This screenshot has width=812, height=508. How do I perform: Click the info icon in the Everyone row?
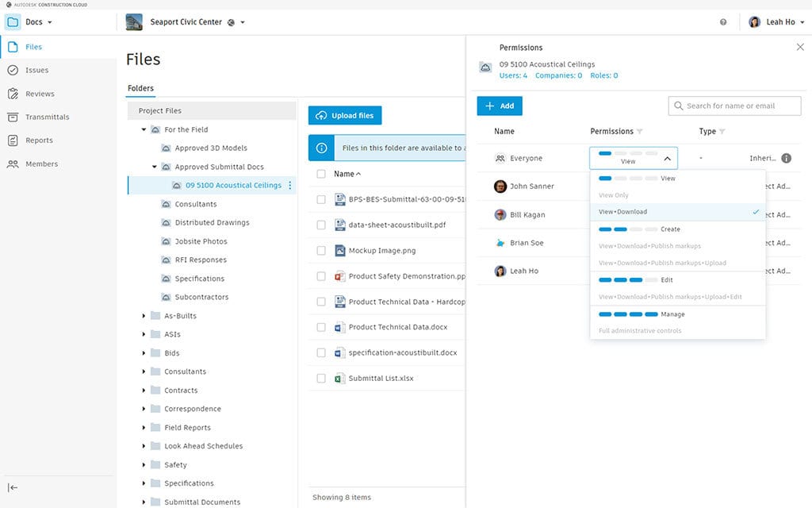tap(786, 158)
